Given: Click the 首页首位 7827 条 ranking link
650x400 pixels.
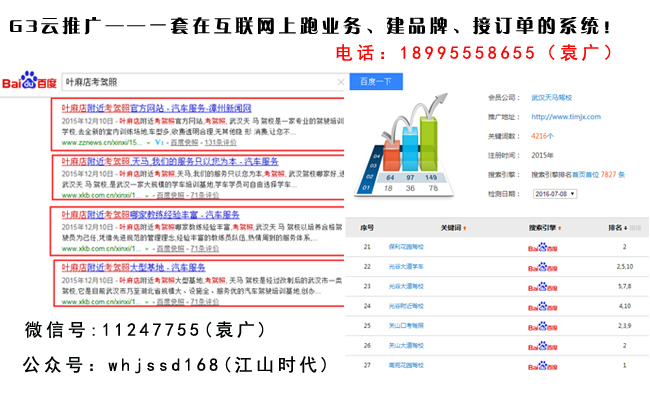Looking at the screenshot, I should (599, 175).
